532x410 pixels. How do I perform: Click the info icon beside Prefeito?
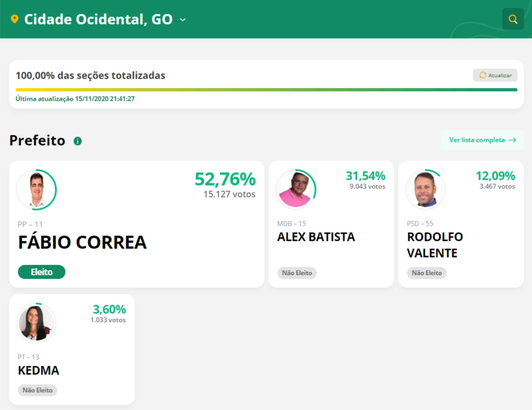point(78,141)
